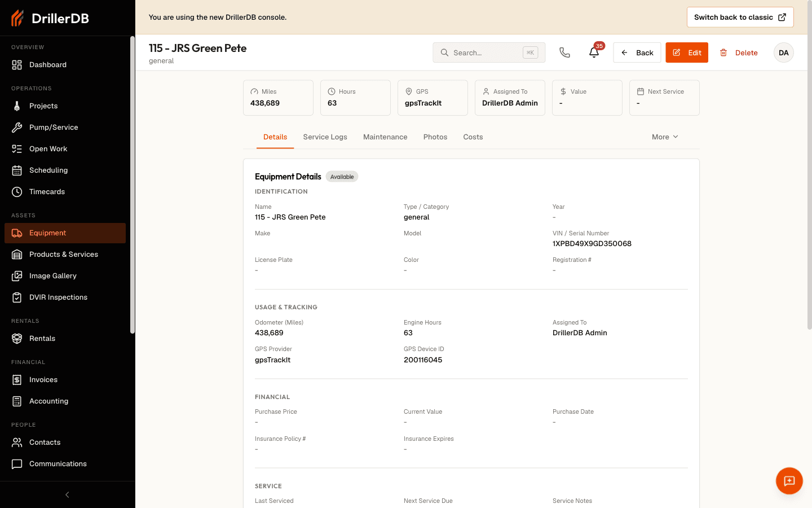Click GPS Device ID 200116045
812x508 pixels.
[423, 360]
